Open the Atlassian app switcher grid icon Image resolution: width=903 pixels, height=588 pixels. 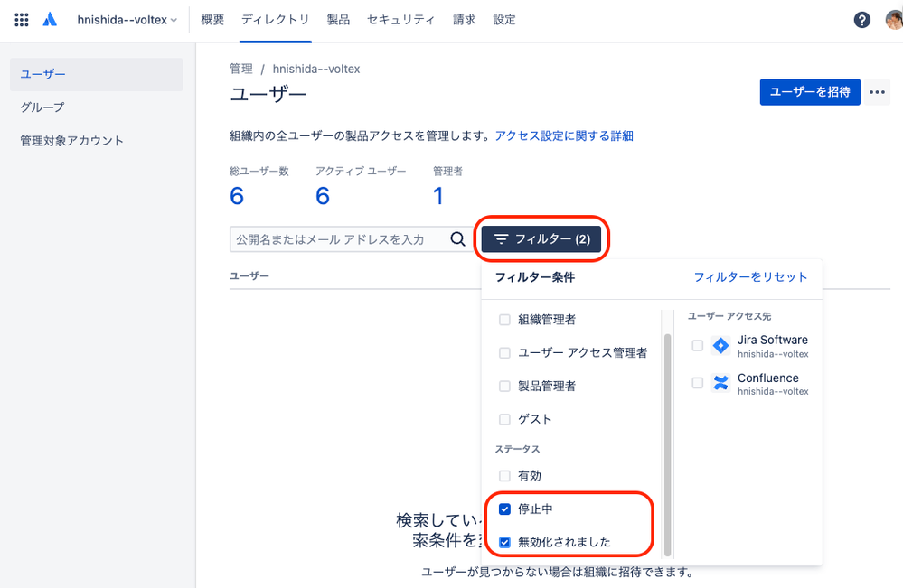pos(21,19)
